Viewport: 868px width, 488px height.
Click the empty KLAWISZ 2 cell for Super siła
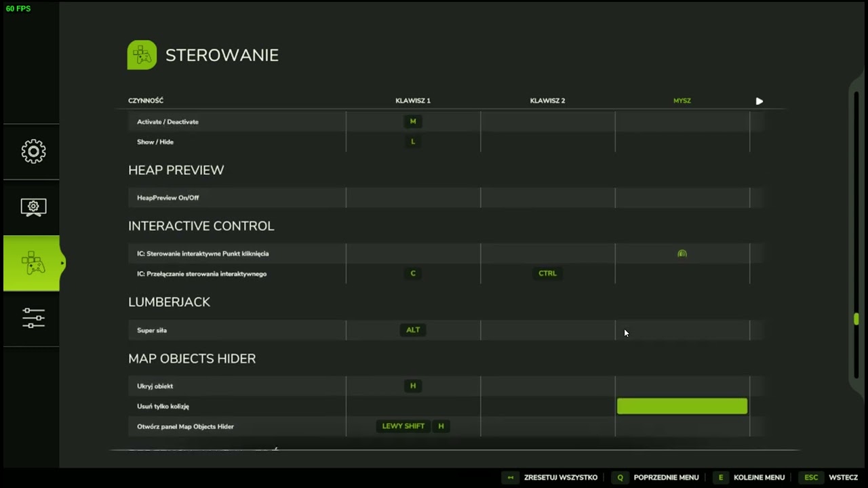click(x=547, y=330)
